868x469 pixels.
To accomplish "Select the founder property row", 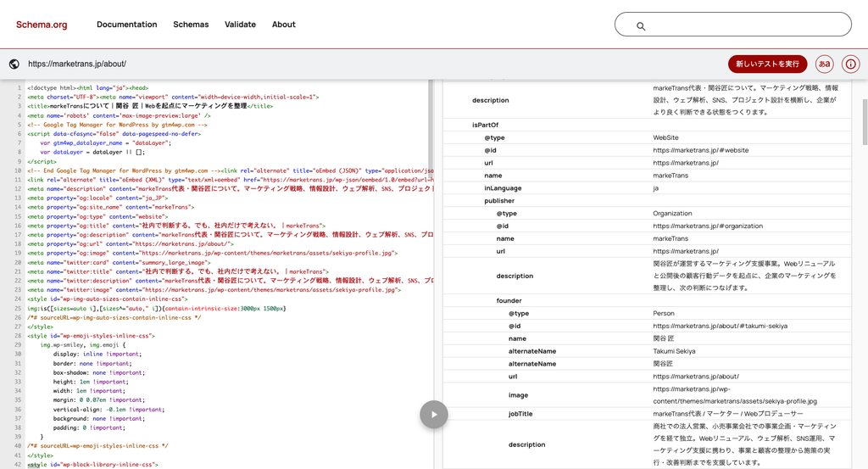I will [x=647, y=300].
